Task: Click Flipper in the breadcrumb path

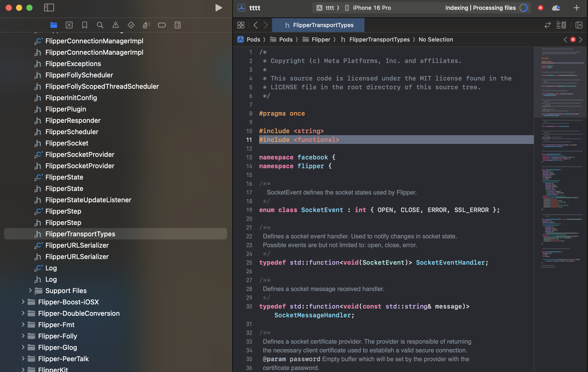Action: (321, 39)
